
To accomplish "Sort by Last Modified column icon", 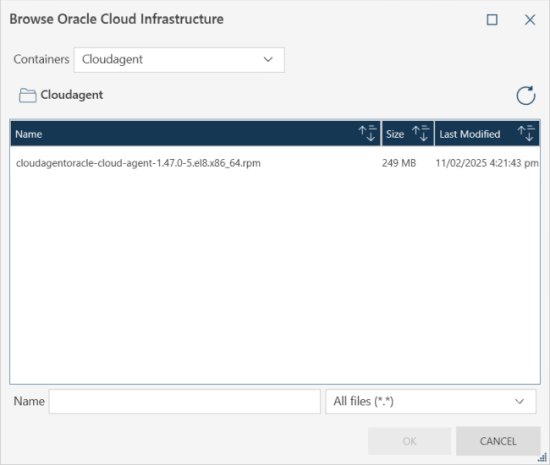I will [526, 133].
